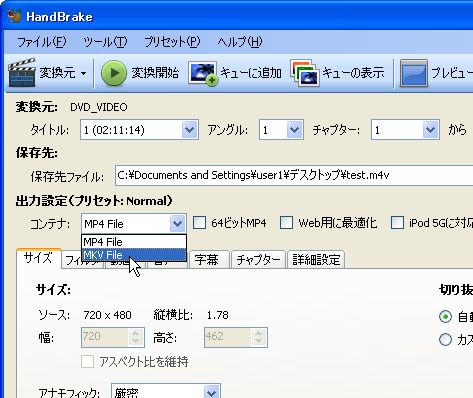The image size is (473, 398).
Task: Open the コンテナ combo box arrow
Action: coord(177,223)
